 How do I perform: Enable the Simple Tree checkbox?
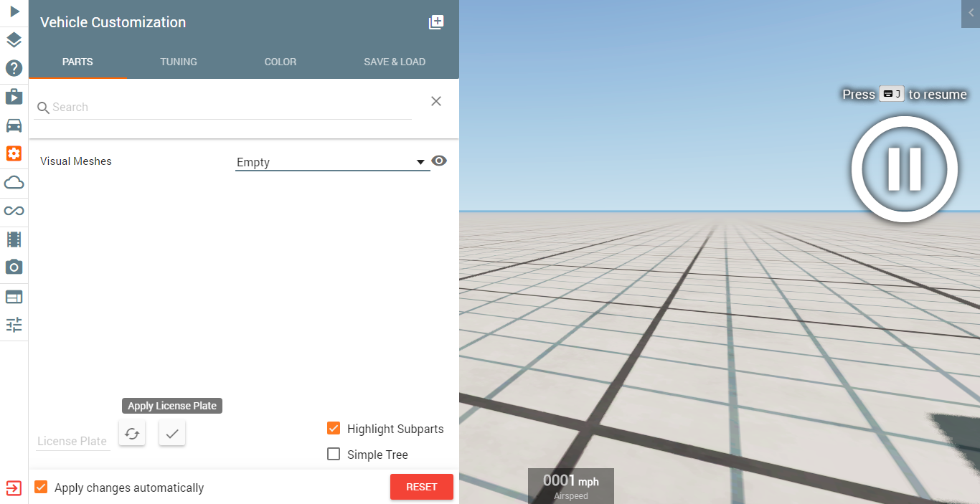334,454
